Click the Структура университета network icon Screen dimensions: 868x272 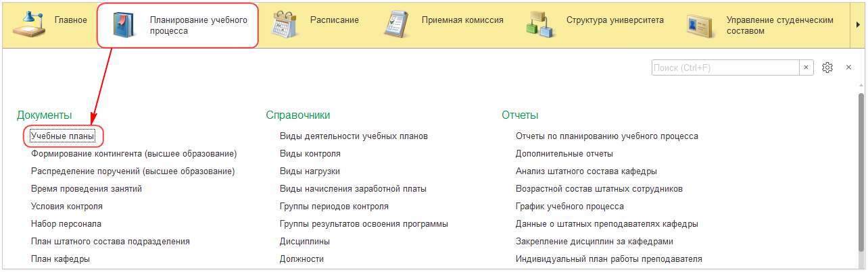(x=541, y=24)
